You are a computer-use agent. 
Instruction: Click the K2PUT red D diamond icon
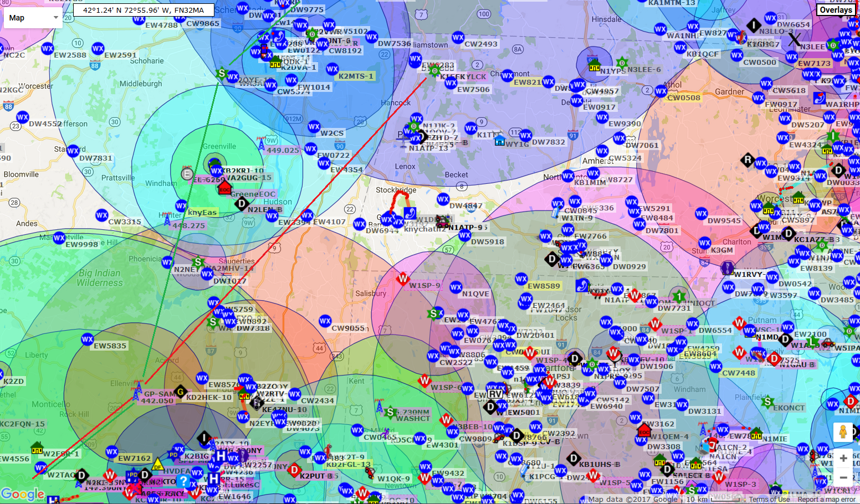pyautogui.click(x=294, y=470)
